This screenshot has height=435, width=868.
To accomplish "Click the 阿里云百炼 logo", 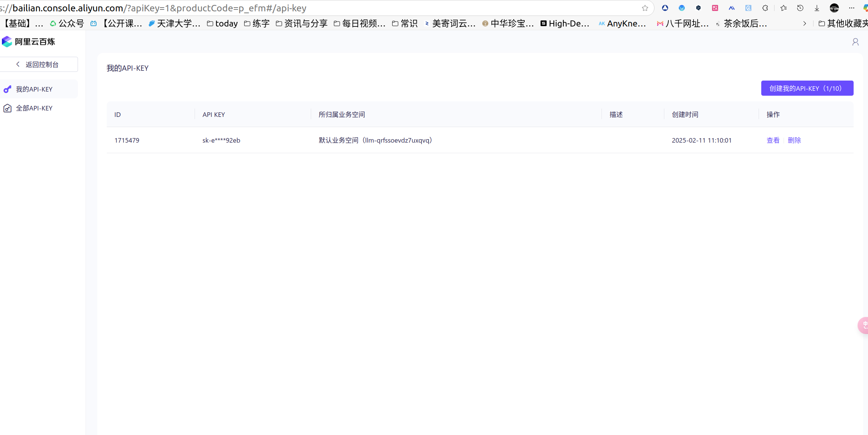I will (28, 42).
